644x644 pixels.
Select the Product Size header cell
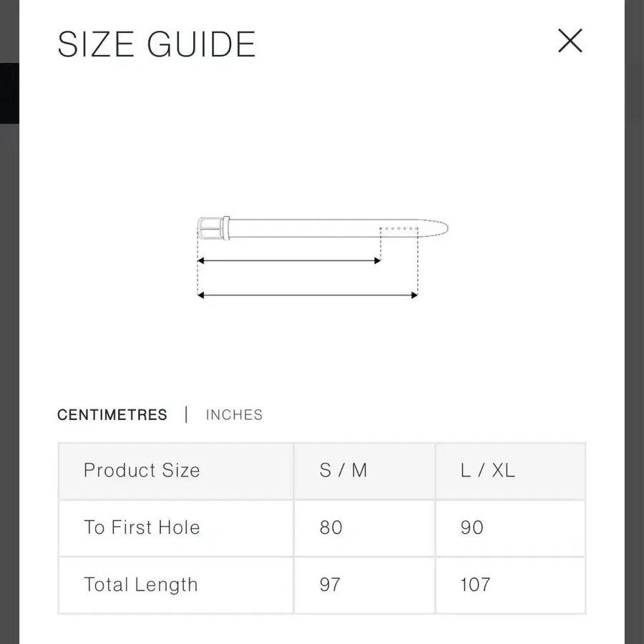pos(142,471)
